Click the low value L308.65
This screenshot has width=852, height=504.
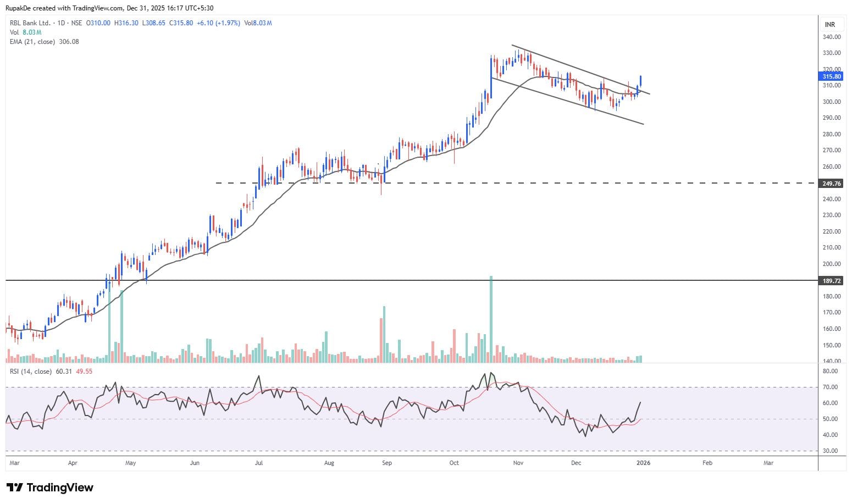coord(153,23)
